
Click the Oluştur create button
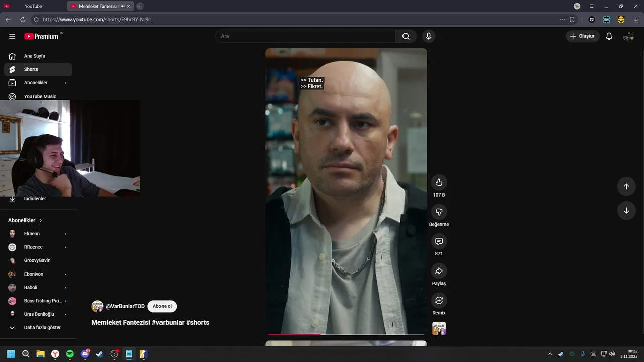583,36
